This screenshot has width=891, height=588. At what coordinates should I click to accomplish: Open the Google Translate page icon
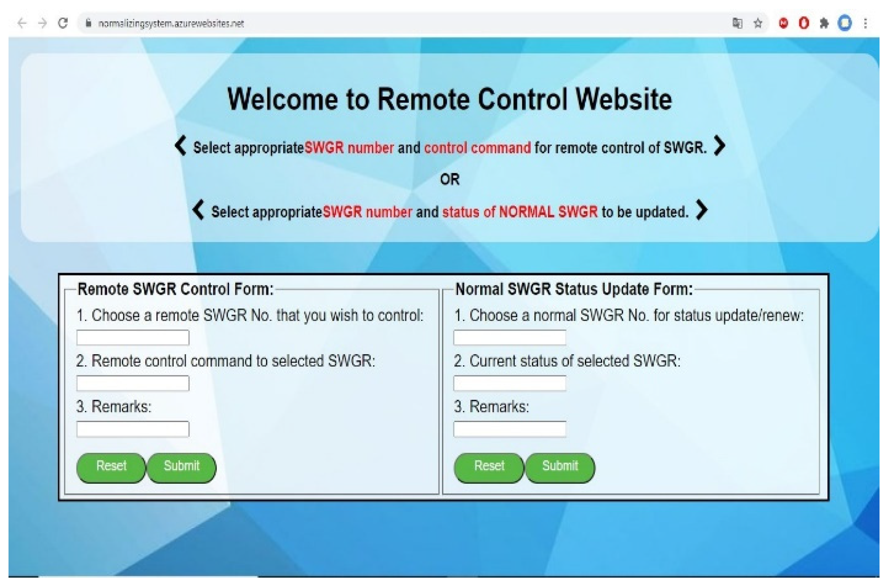click(x=737, y=23)
